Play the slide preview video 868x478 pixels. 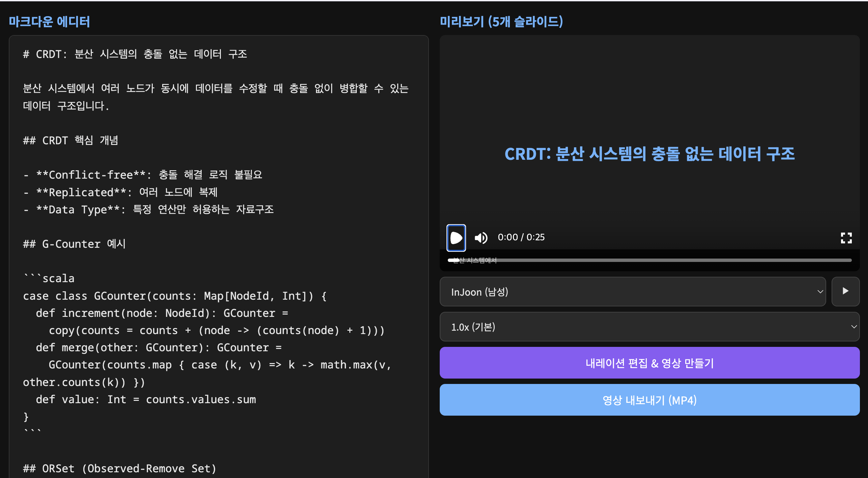tap(456, 238)
